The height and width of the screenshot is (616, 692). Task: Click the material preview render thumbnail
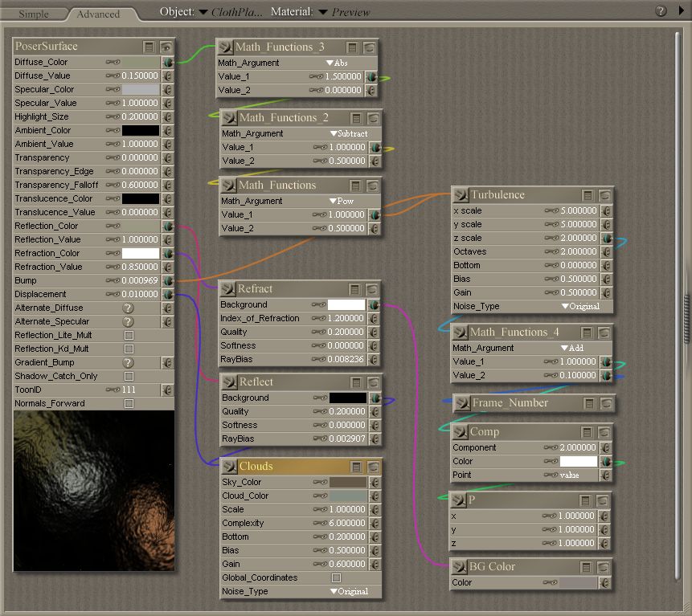[93, 490]
